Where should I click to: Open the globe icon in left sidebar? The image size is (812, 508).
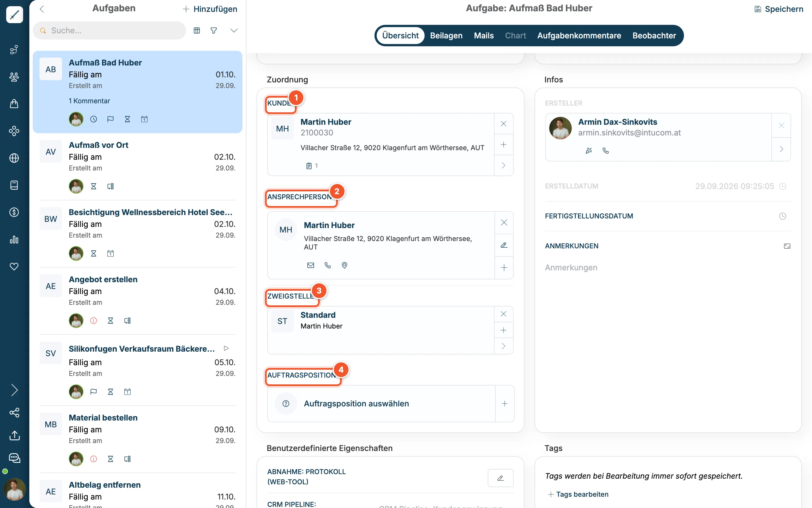tap(14, 158)
